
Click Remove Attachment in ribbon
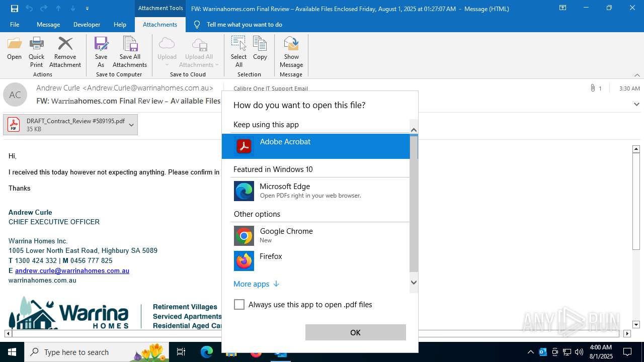click(65, 52)
